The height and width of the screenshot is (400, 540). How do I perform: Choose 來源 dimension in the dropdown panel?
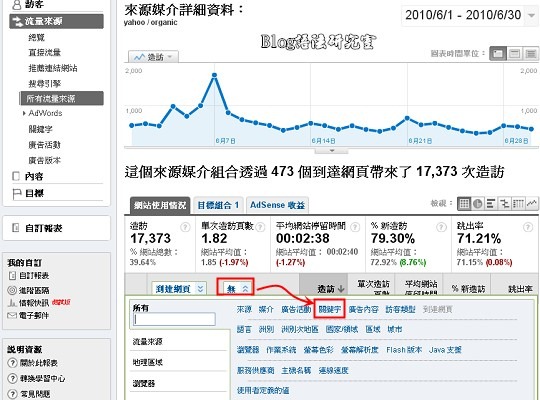coord(244,309)
